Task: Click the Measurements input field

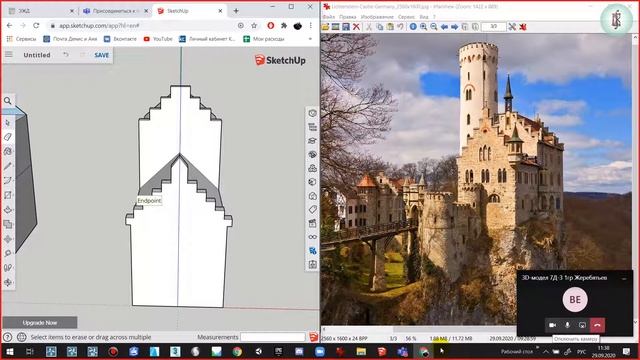Action: (273, 337)
